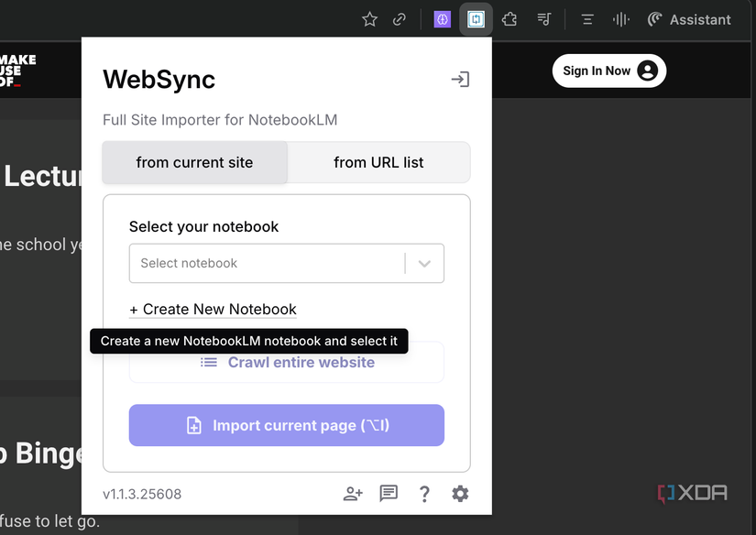Screen dimensions: 756x535
Task: Click the Import current page button
Action: [287, 425]
